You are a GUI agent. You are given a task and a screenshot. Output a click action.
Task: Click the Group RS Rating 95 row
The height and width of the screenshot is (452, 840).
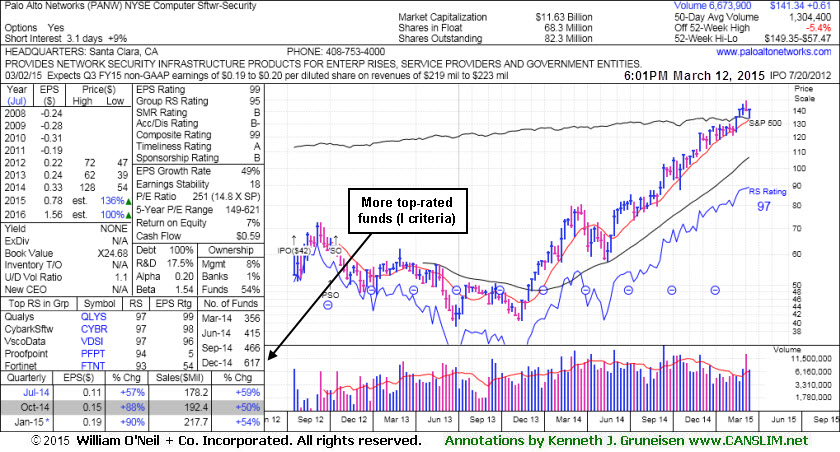click(x=198, y=101)
